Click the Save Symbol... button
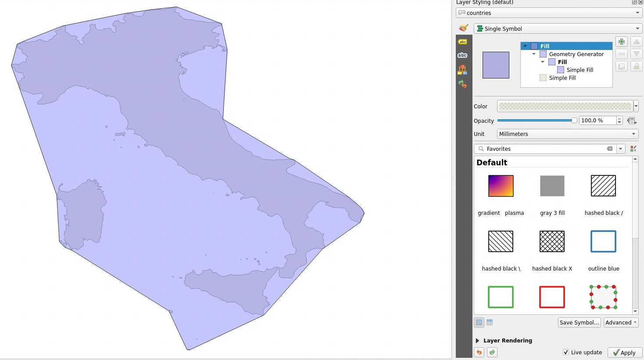This screenshot has width=644, height=360. coord(579,322)
